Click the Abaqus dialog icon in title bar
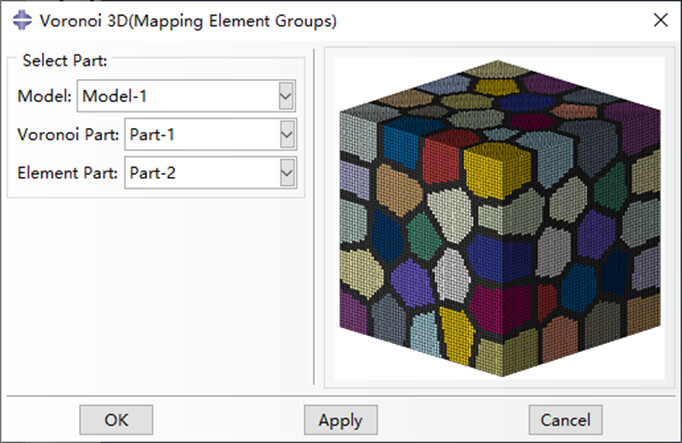 point(22,20)
